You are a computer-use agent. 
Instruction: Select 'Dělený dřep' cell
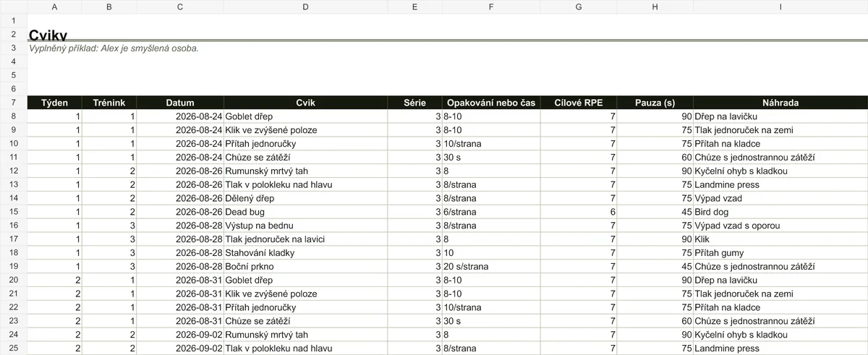click(305, 198)
